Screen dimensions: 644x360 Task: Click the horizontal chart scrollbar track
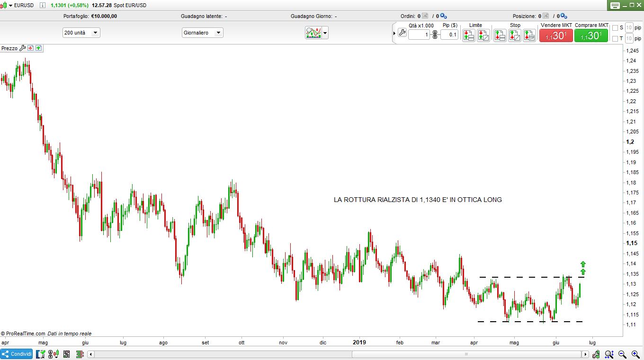coord(331,354)
